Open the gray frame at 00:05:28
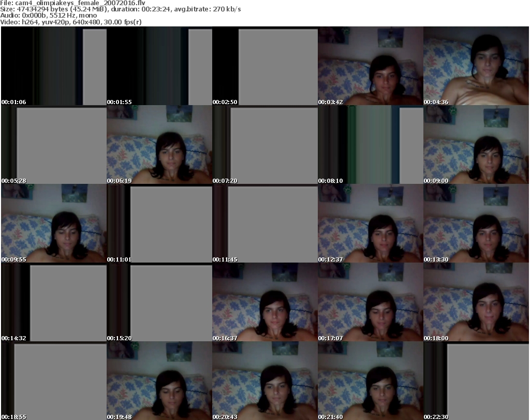The image size is (530, 420). 54,144
